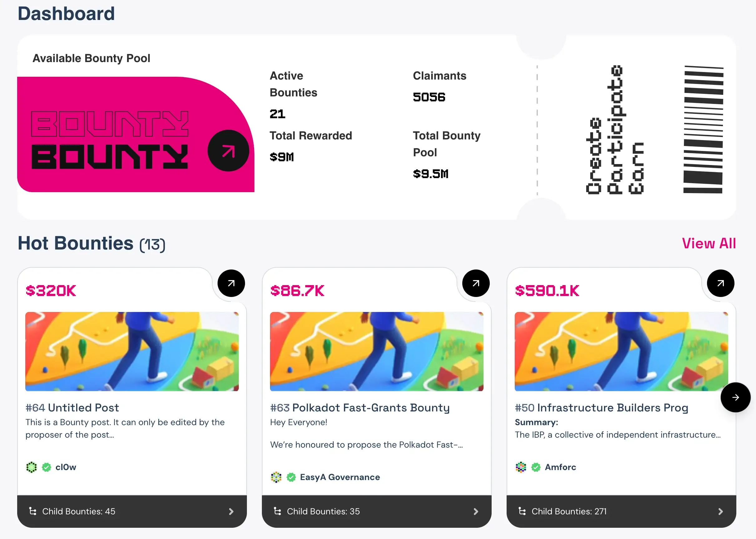The width and height of the screenshot is (756, 539).
Task: Expand Child Bounties: 45 with its chevron
Action: click(232, 512)
